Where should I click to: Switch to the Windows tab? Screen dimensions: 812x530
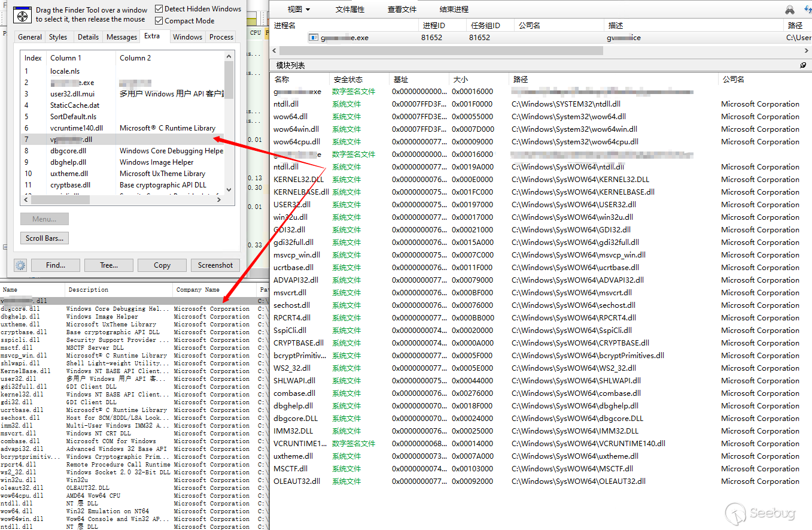[187, 37]
